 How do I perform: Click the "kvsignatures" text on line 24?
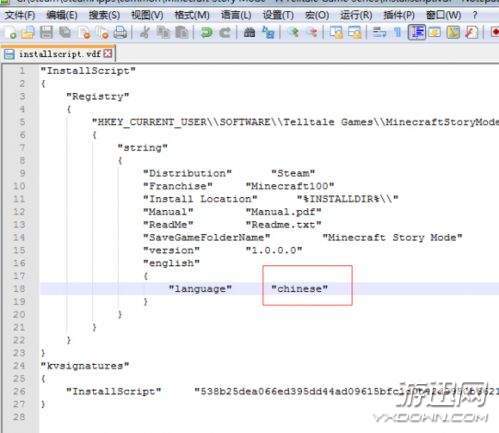pyautogui.click(x=85, y=366)
